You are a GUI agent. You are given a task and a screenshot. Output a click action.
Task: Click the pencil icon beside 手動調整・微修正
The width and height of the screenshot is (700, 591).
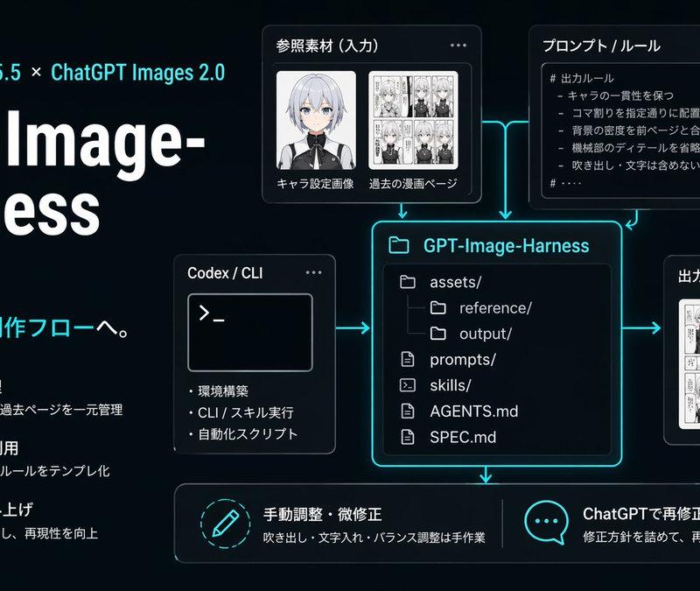226,523
